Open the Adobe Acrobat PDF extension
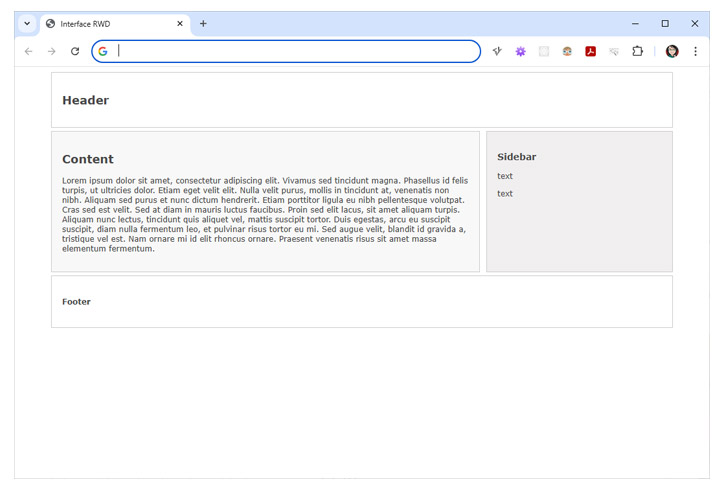Viewport: 726px width, 489px height. coord(591,51)
